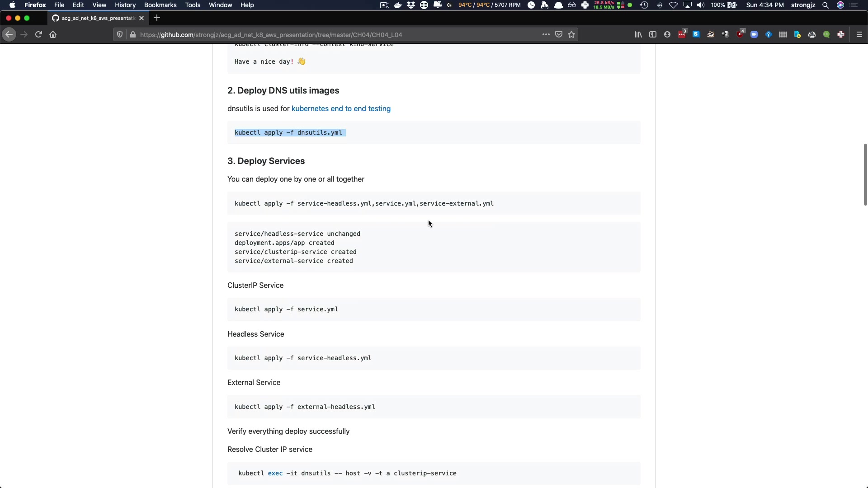Open the Bookmarks menu in the menu bar
The height and width of the screenshot is (488, 868).
click(160, 5)
